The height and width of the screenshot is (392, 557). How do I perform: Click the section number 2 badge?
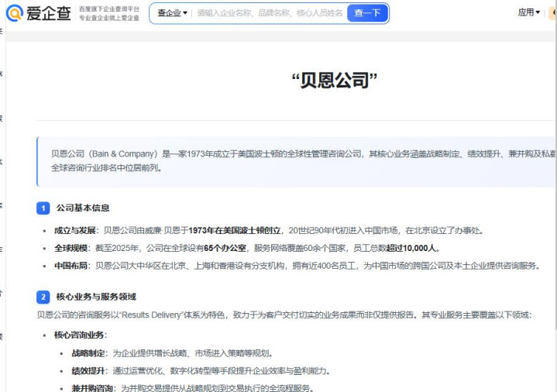43,297
